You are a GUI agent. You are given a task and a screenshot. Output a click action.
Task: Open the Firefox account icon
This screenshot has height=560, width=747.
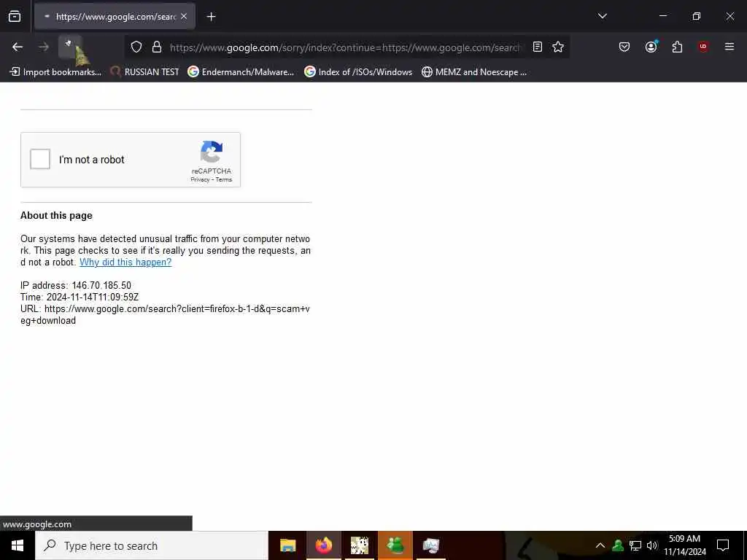651,47
